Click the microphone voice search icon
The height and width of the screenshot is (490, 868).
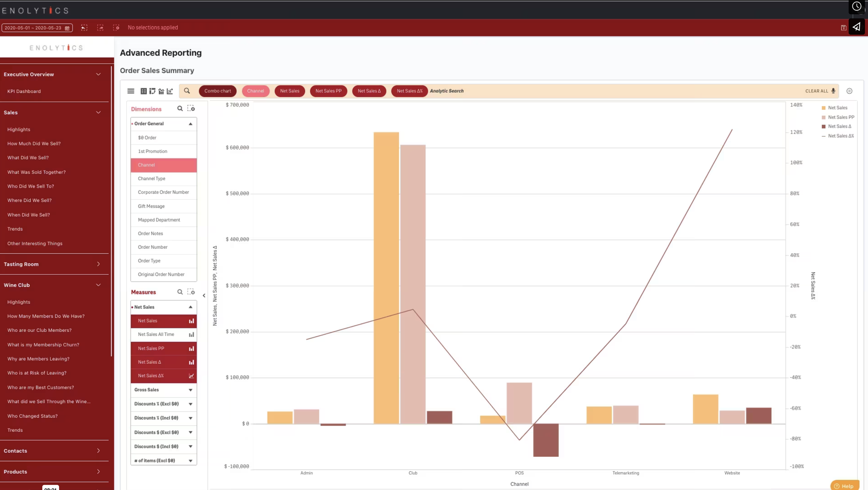point(833,91)
